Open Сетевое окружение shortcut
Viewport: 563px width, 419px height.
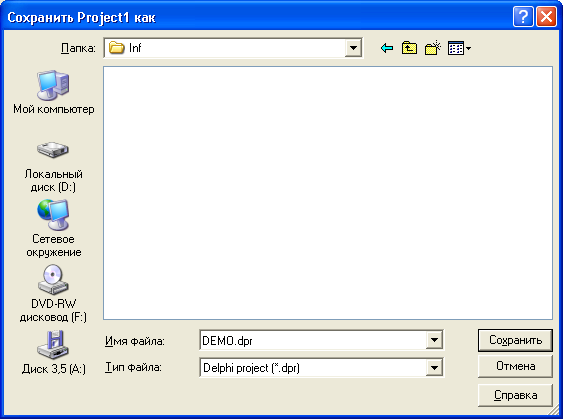tap(53, 228)
